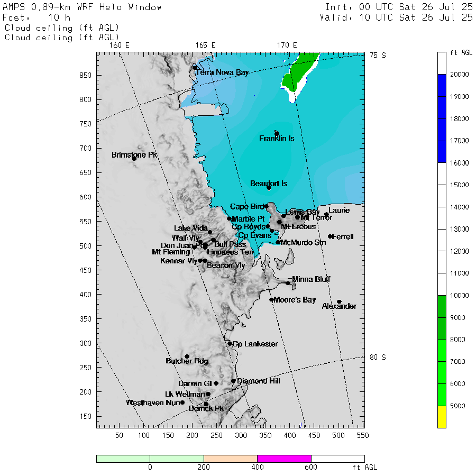Select the 550 tick on the horizontal axis
476x476 pixels.
click(x=363, y=436)
